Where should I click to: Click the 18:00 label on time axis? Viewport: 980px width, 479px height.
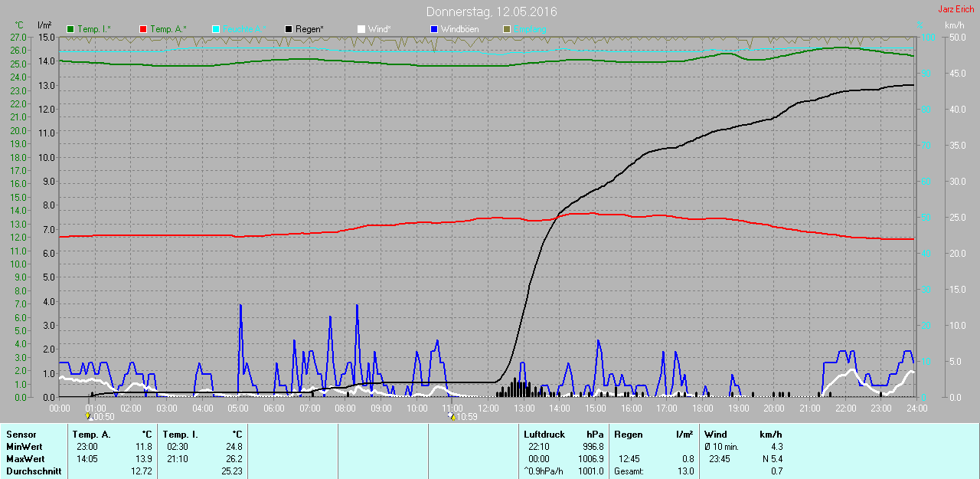coord(702,408)
